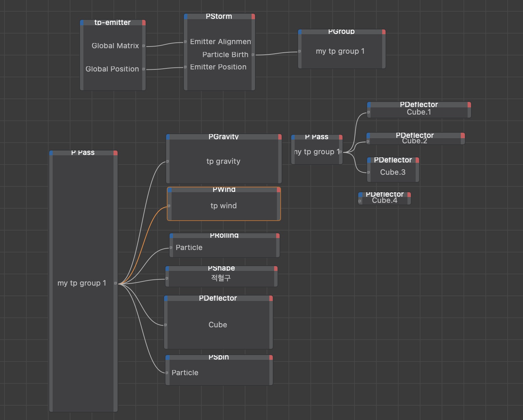
Task: Click blue corner of PDeflector Cube.2 node
Action: tap(368, 135)
